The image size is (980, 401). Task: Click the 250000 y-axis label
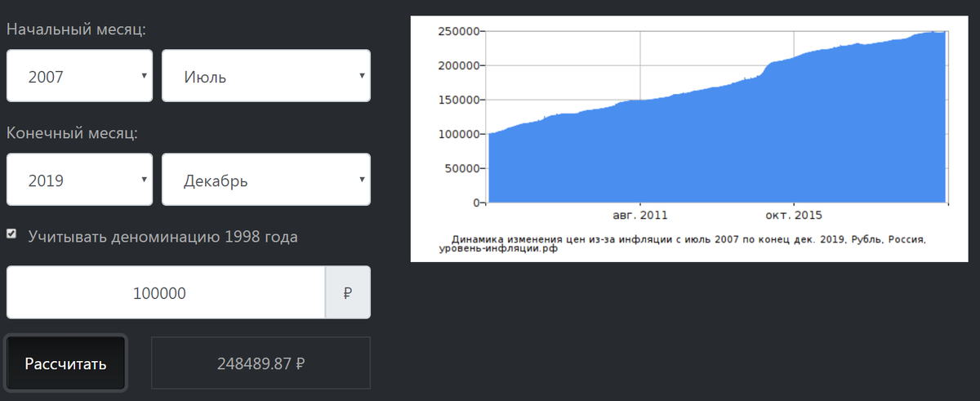point(457,31)
